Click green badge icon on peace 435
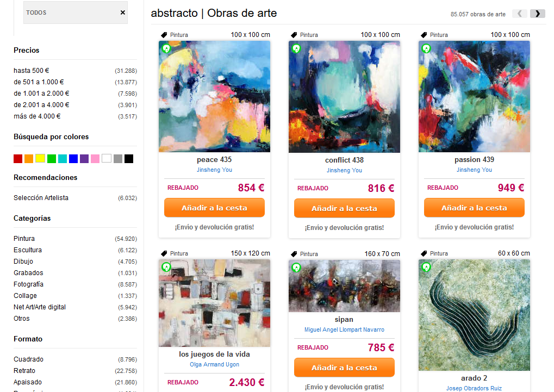Viewport: 554px width, 392px height. coord(166,48)
